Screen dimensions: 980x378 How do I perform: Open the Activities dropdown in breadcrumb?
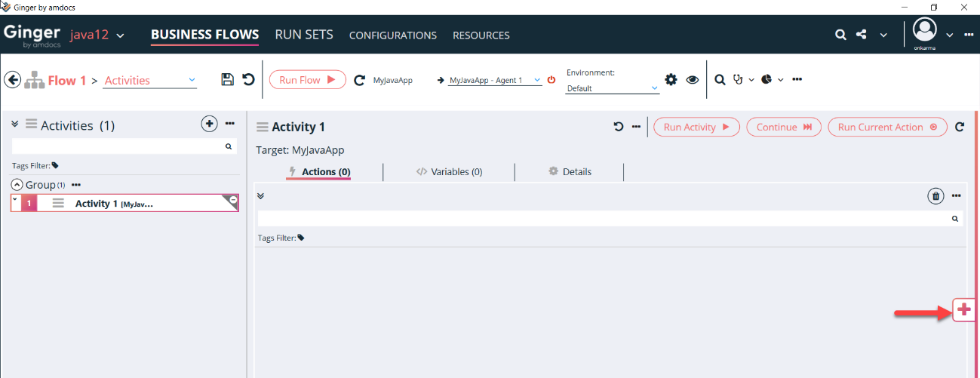149,80
